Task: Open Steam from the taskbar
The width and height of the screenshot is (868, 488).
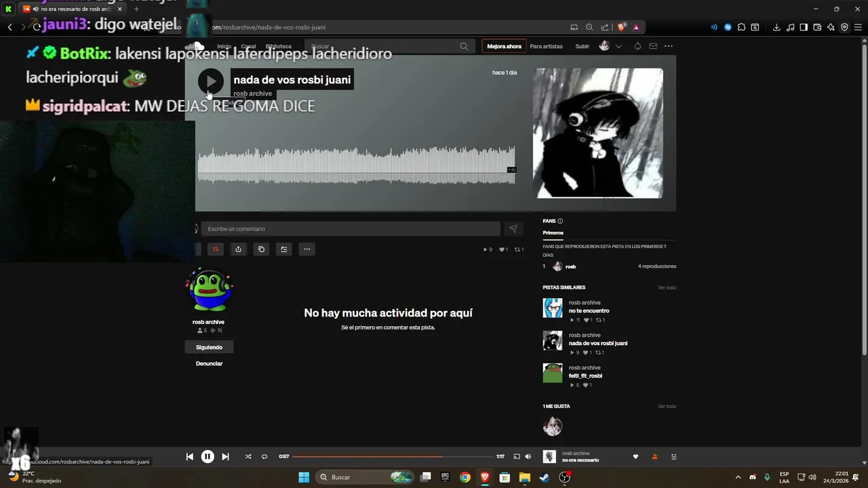Action: tap(544, 477)
